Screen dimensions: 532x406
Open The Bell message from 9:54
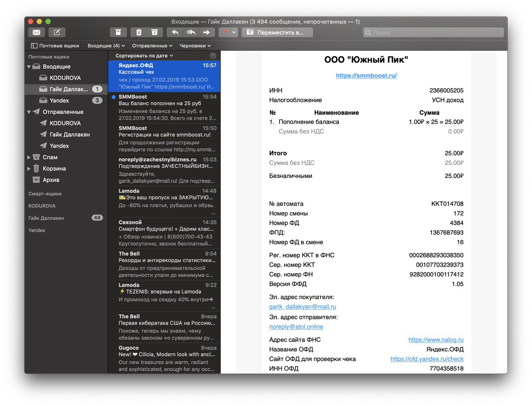(x=164, y=265)
